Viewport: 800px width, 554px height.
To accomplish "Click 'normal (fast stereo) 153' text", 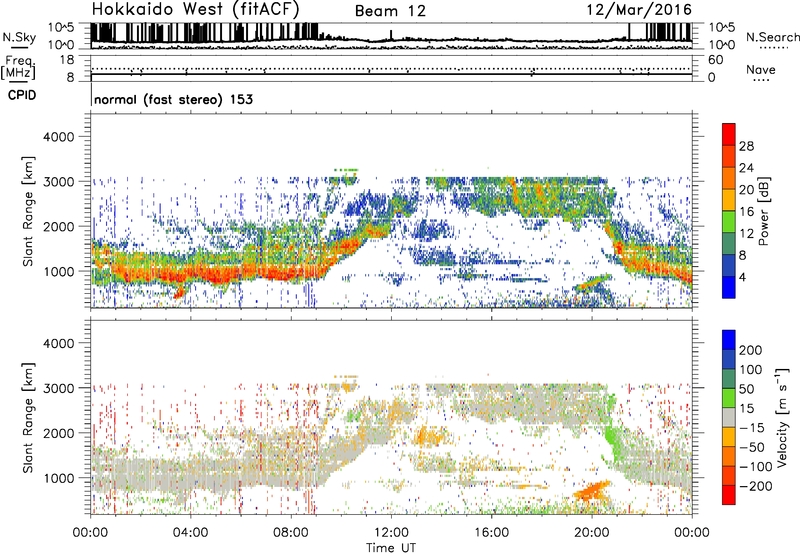I will point(173,99).
